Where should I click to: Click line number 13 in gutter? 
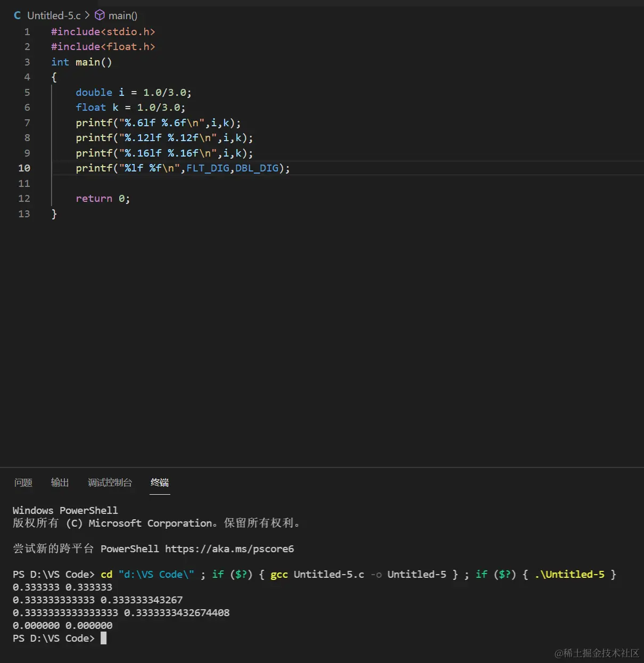(24, 214)
